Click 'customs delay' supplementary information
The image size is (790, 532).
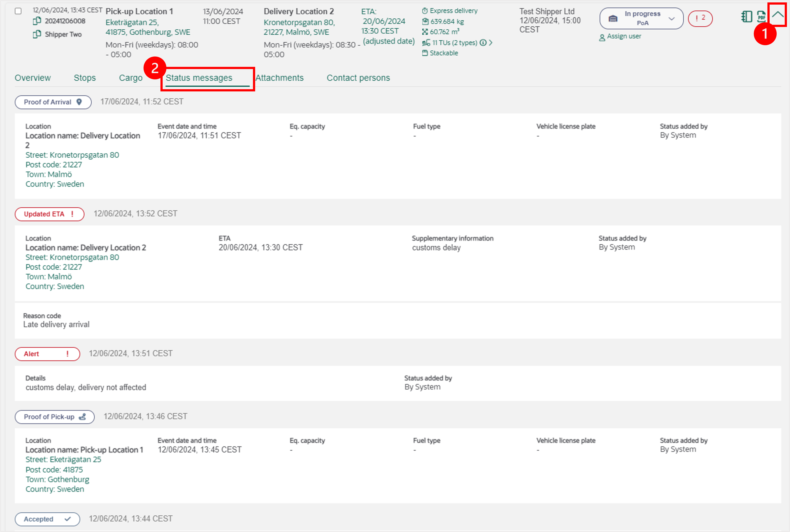click(436, 248)
